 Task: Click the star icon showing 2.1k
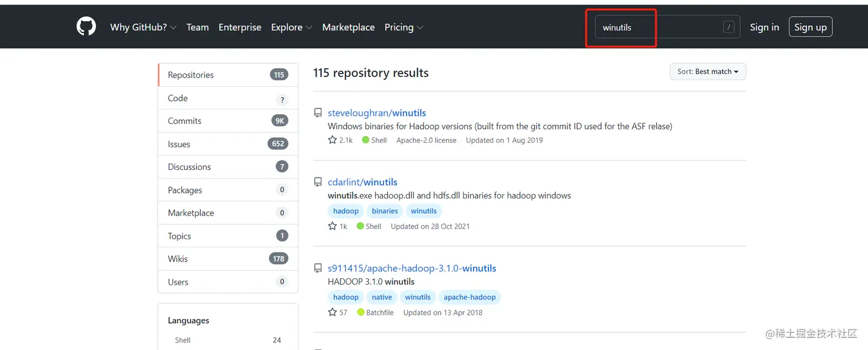tap(332, 140)
